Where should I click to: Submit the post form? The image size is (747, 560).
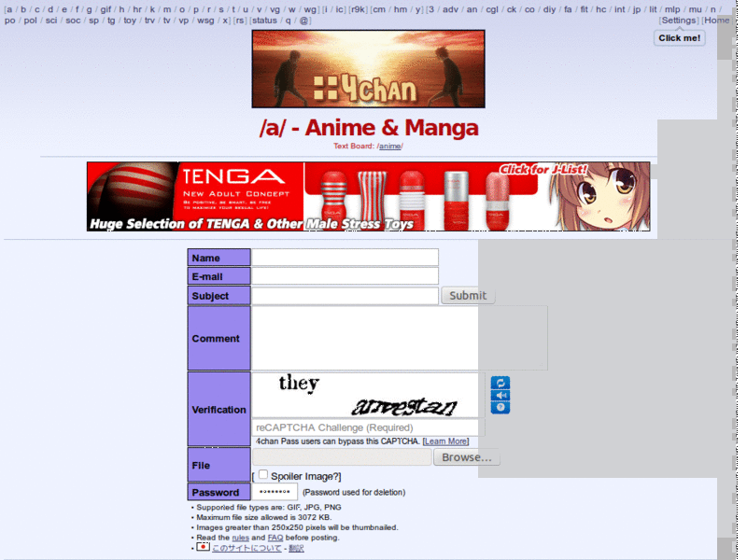468,295
